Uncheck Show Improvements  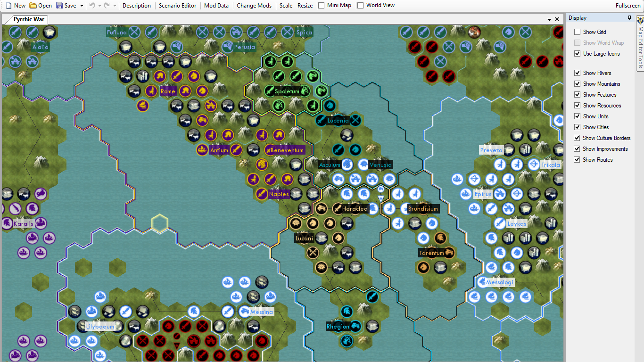click(577, 149)
